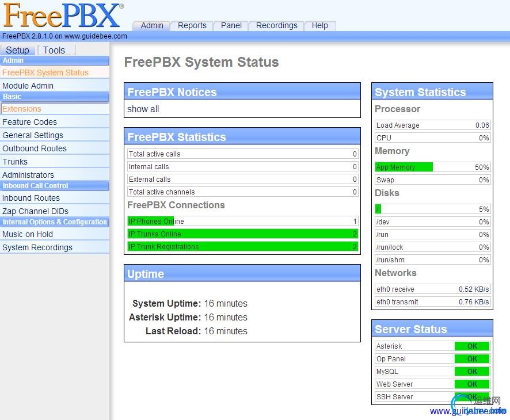Click the eth0 transmit row
The width and height of the screenshot is (510, 420).
(433, 301)
